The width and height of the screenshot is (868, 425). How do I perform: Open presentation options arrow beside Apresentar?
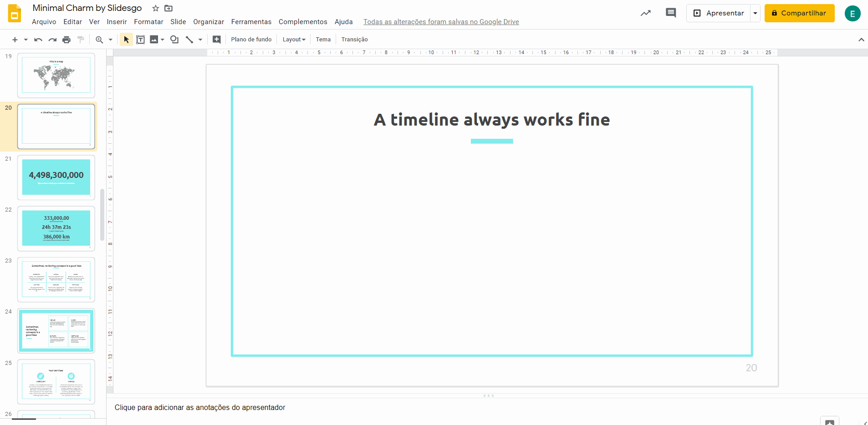pyautogui.click(x=755, y=13)
